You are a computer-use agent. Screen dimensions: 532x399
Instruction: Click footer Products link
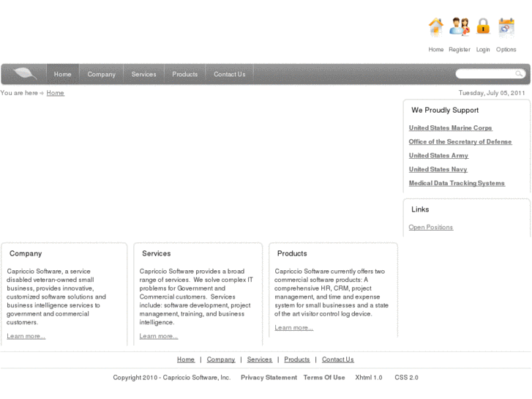coord(297,359)
